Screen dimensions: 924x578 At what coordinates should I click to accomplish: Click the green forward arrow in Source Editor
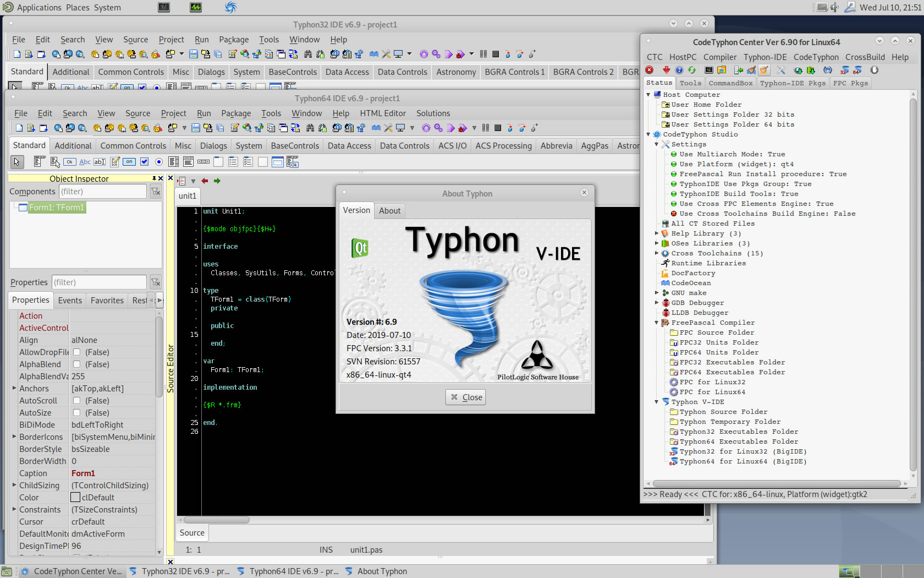[x=217, y=181]
